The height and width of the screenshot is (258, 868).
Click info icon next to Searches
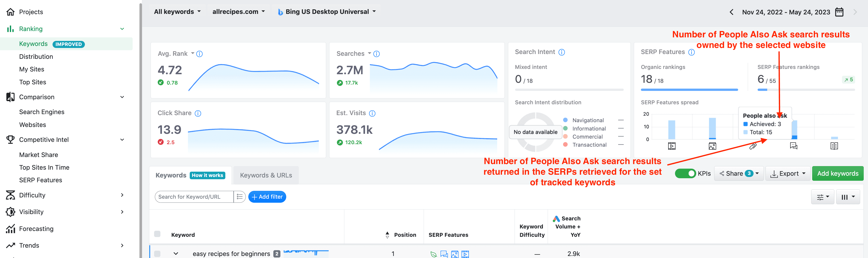click(x=377, y=54)
